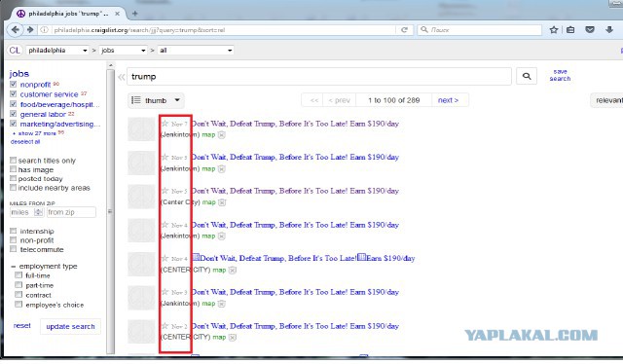623x364 pixels.
Task: Enable posted today checkbox
Action: (x=13, y=178)
